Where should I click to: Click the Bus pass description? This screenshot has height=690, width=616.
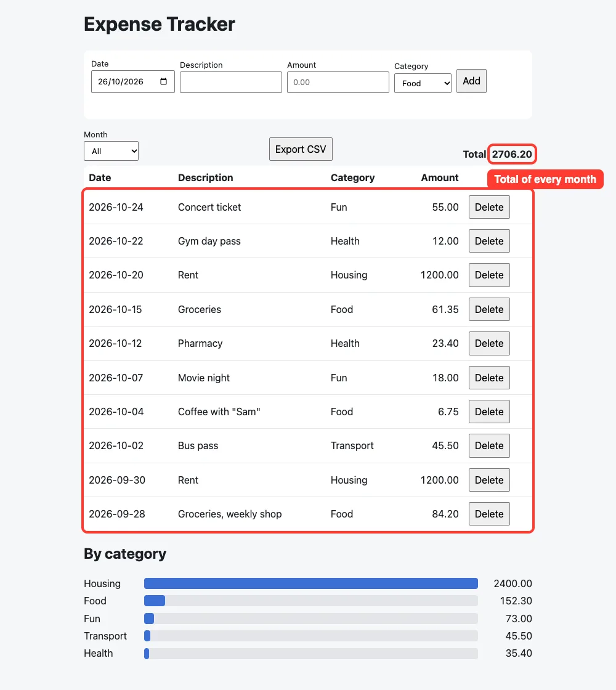pyautogui.click(x=198, y=446)
